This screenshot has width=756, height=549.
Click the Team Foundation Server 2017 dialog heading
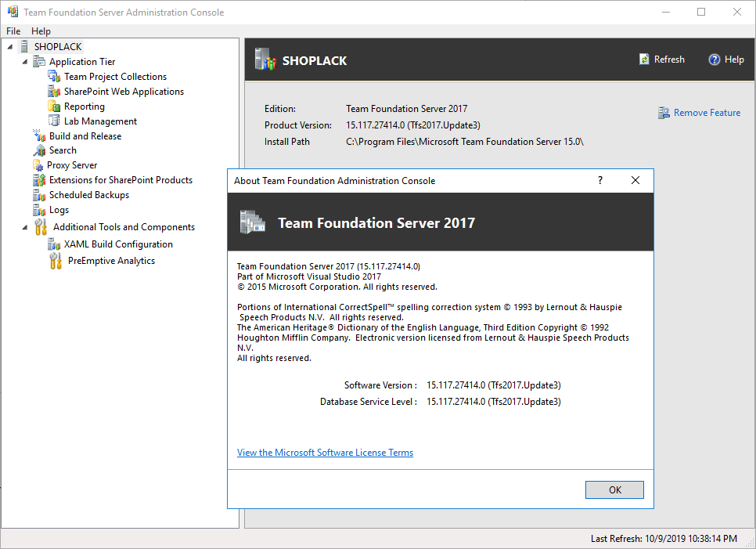tap(376, 223)
